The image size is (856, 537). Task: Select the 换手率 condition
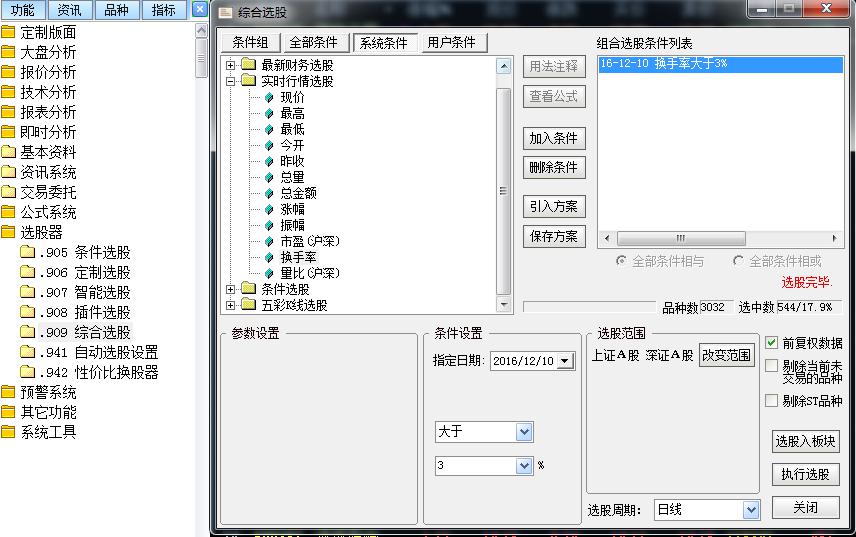pyautogui.click(x=298, y=257)
